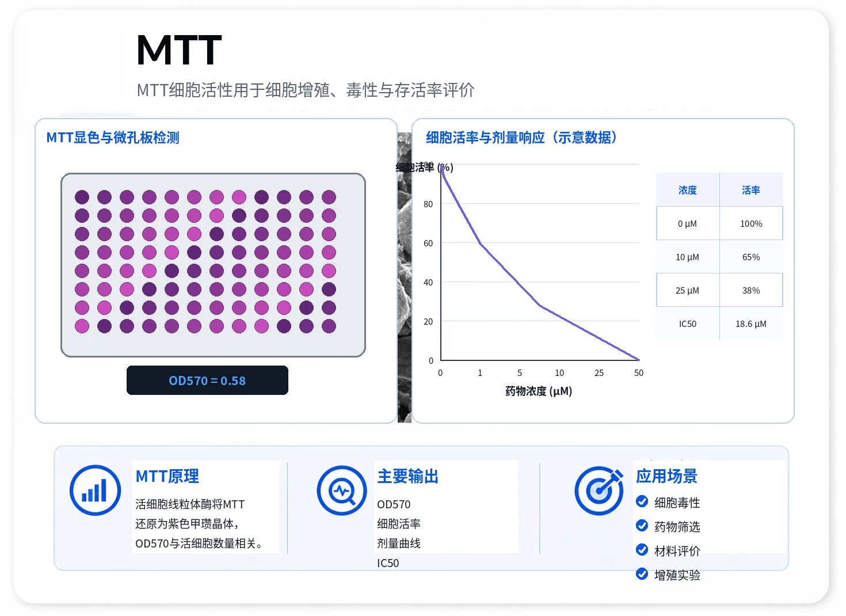Click the 80 tick on the y-axis
846x616 pixels.
click(x=428, y=204)
